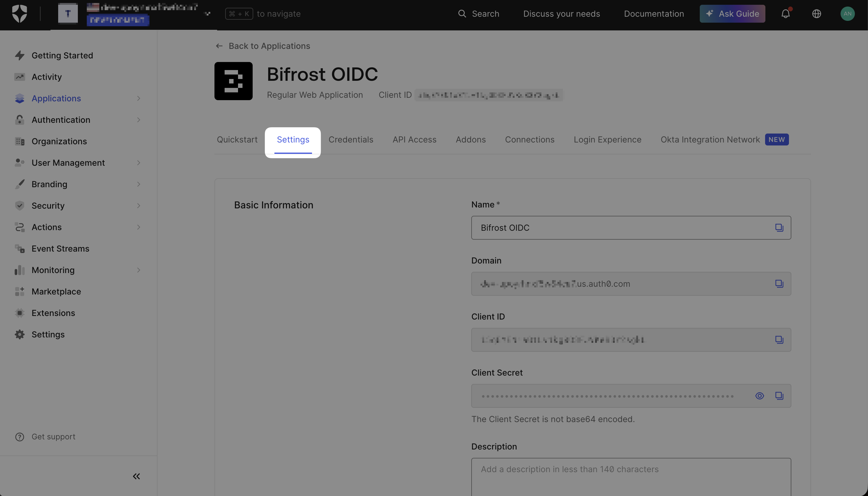The height and width of the screenshot is (496, 868).
Task: Expand the Branding chevron
Action: point(138,184)
